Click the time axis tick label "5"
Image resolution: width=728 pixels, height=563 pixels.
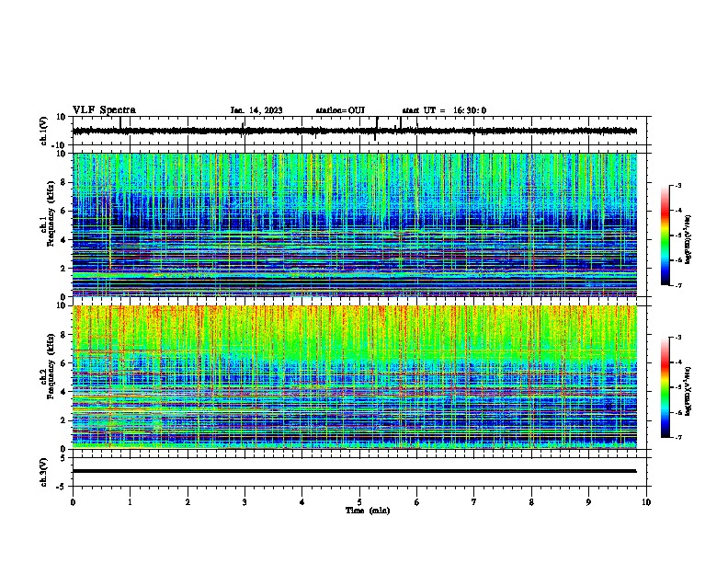(x=359, y=502)
